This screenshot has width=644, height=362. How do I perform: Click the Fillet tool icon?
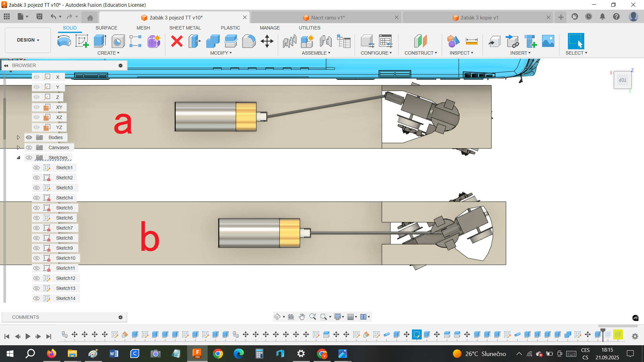[249, 41]
